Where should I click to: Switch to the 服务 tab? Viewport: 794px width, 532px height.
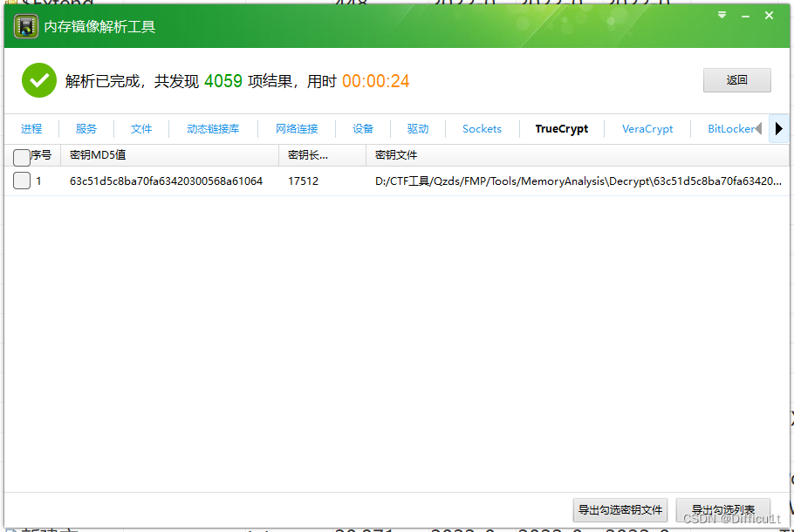pos(86,128)
